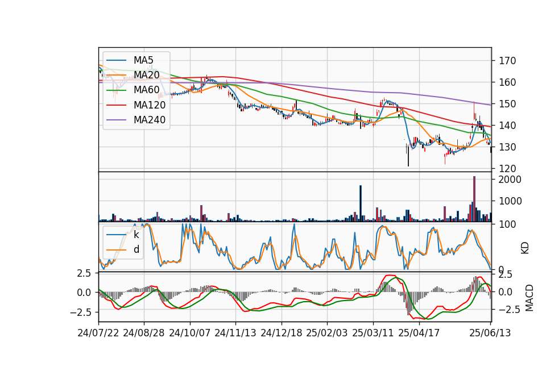Click the k legend label

[x=136, y=235]
